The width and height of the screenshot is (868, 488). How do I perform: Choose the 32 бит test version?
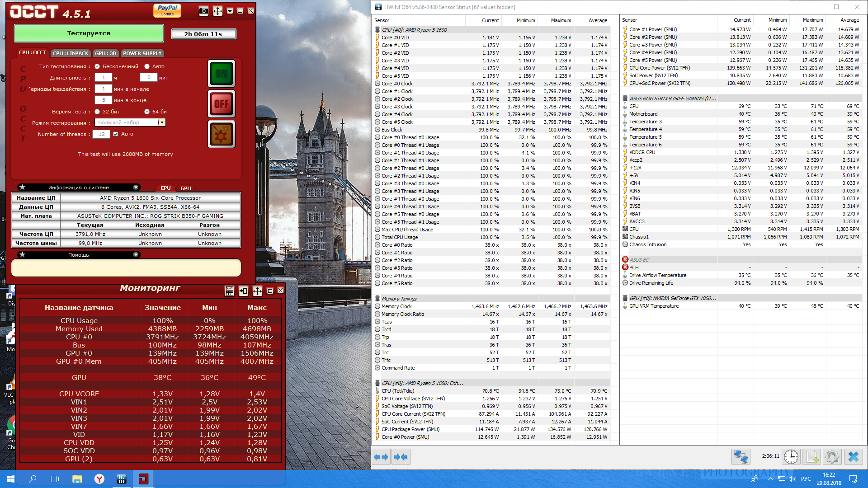click(97, 112)
